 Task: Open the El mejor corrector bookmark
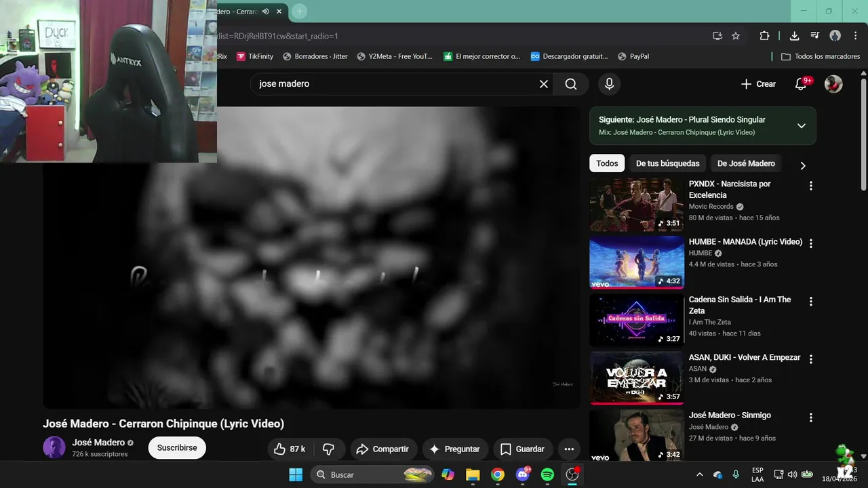tap(482, 56)
